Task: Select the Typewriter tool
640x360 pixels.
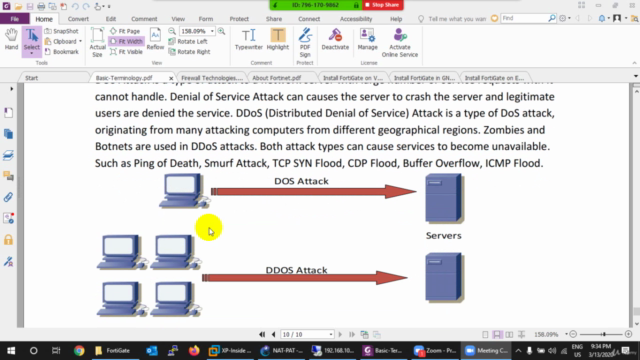Action: [x=249, y=40]
